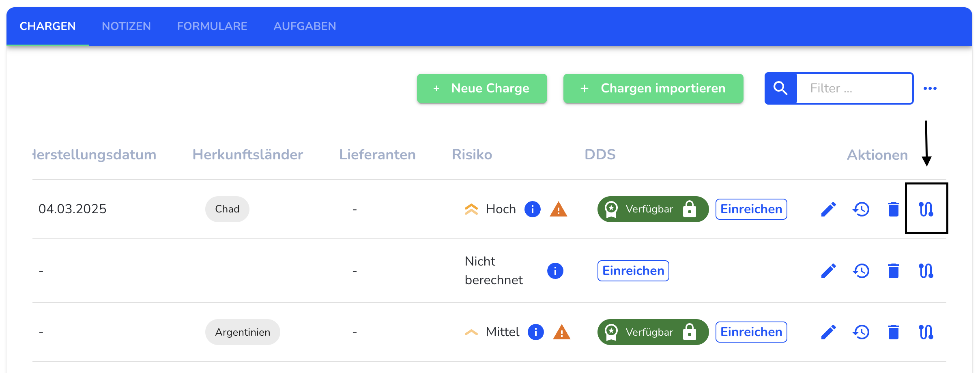Delete the Argentinien batch row
The width and height of the screenshot is (980, 373).
pyautogui.click(x=893, y=332)
